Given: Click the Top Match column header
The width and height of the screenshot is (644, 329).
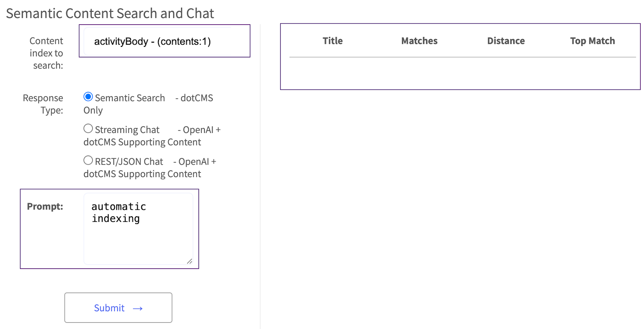Looking at the screenshot, I should point(592,41).
